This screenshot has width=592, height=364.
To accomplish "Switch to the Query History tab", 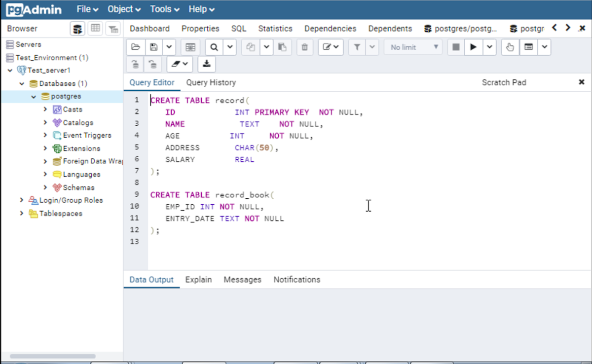I will [211, 82].
